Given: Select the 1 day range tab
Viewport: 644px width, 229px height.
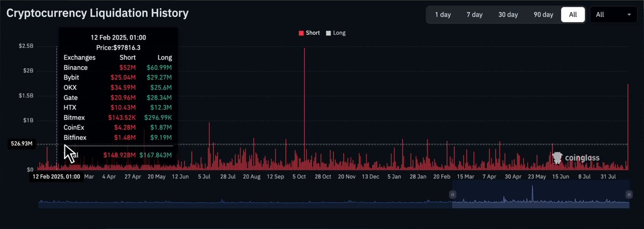Looking at the screenshot, I should pos(443,15).
